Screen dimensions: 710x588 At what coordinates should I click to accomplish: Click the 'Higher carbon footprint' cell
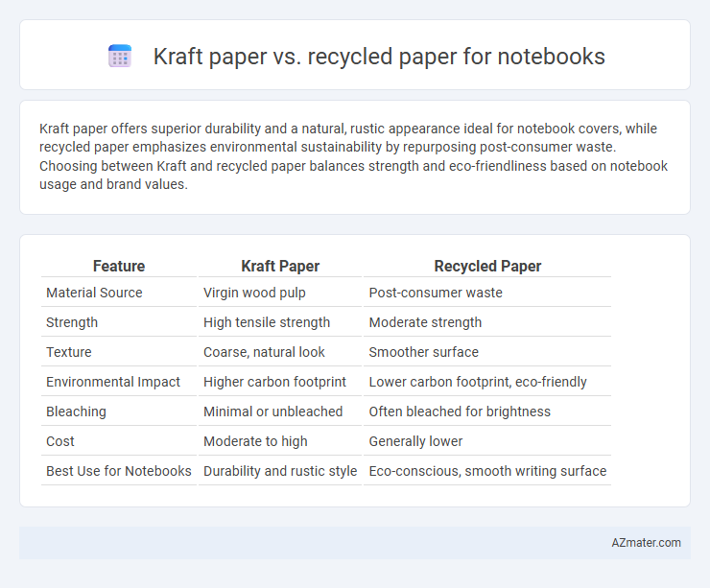tap(274, 382)
